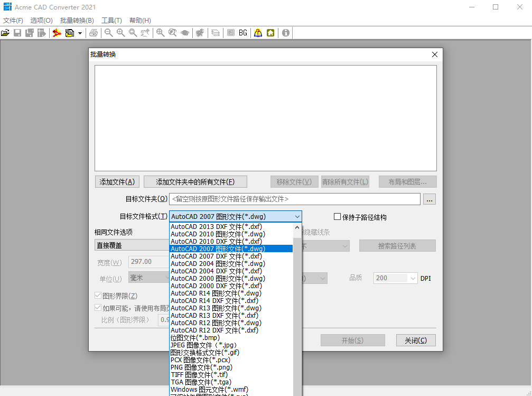Select AutoCAD 2000 图形文件(*.dwg)
Viewport: 532px width, 396px height.
(x=231, y=279)
